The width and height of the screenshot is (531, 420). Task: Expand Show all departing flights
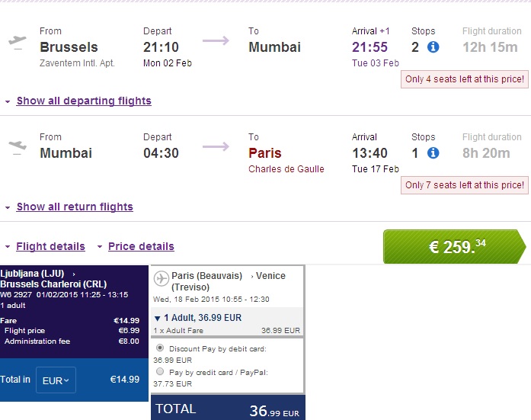point(84,101)
